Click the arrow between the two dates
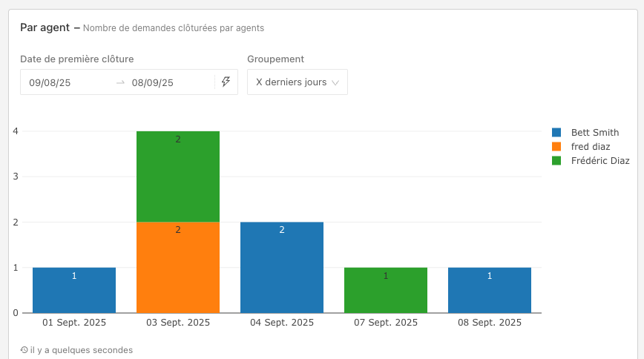 (x=120, y=82)
